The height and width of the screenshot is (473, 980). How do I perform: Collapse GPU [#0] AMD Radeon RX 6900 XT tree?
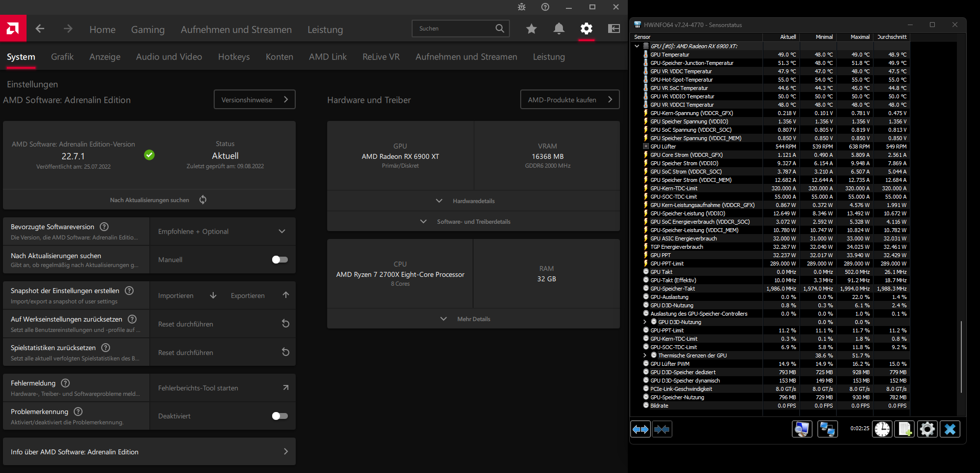(637, 46)
